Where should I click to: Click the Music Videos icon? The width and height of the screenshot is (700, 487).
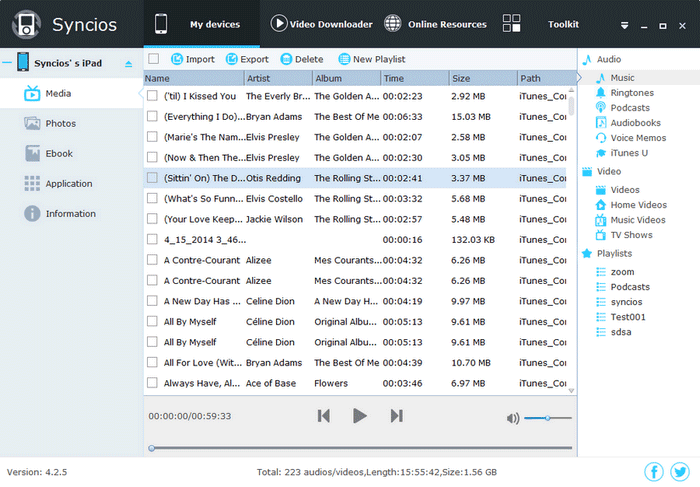(x=601, y=220)
